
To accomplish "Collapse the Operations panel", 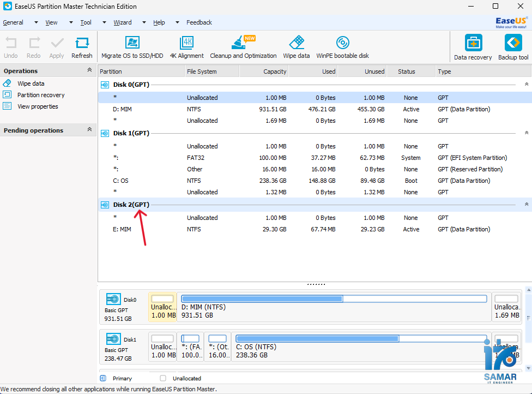I will pos(88,70).
